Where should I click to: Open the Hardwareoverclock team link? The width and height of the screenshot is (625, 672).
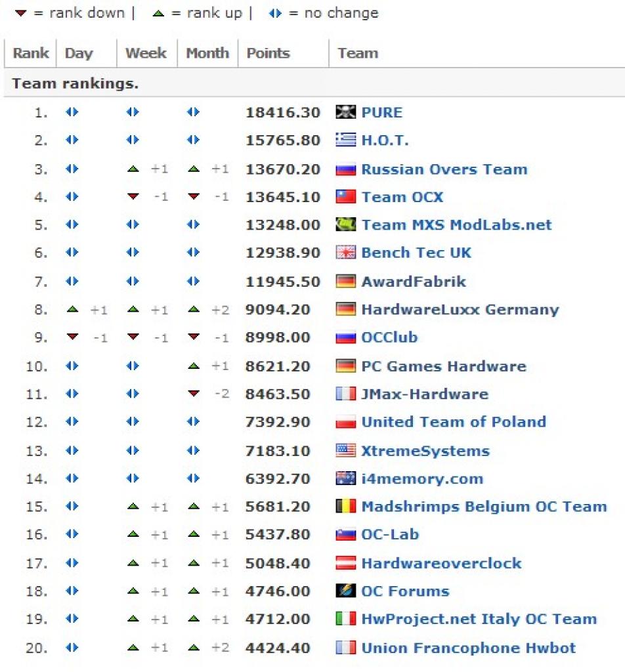[x=442, y=563]
